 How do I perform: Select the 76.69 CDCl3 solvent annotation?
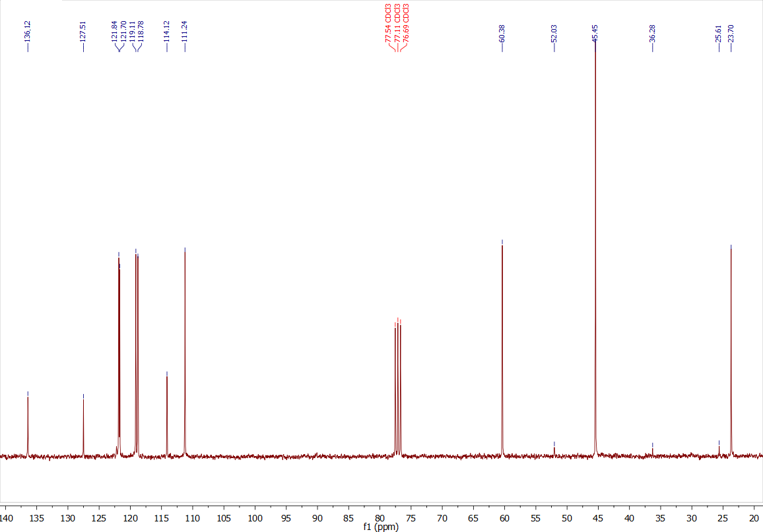point(406,26)
